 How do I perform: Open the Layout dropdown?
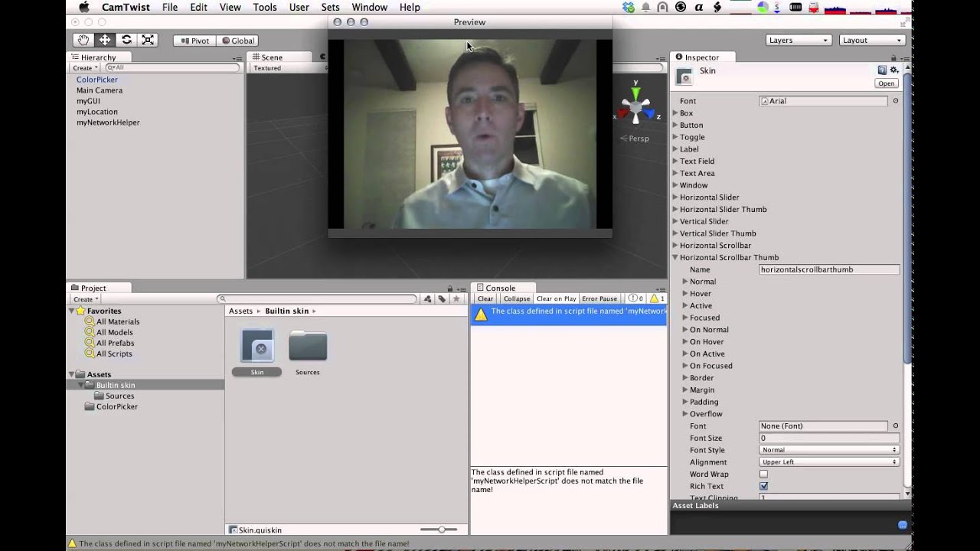[x=872, y=40]
